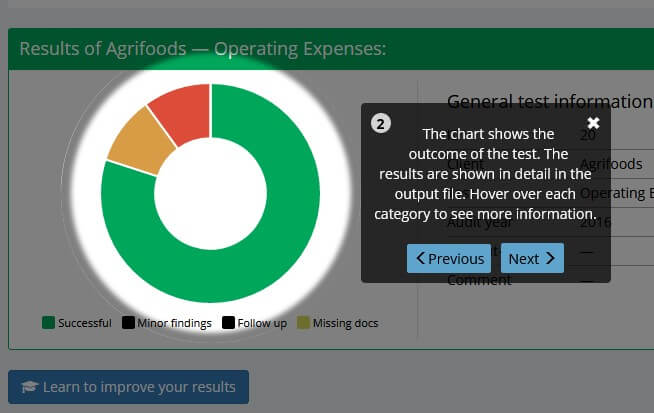Close the tour tooltip with the X
This screenshot has height=413, width=654.
tap(593, 122)
